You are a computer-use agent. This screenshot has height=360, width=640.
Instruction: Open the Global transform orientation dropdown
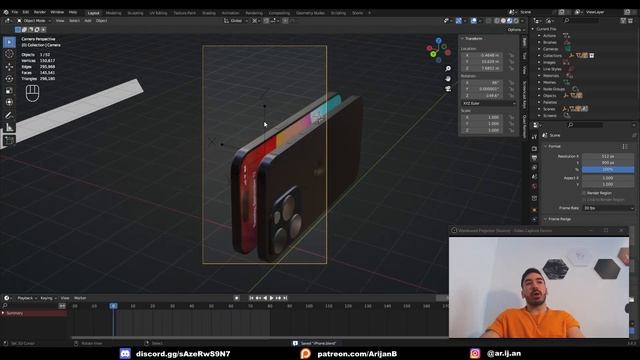(236, 20)
